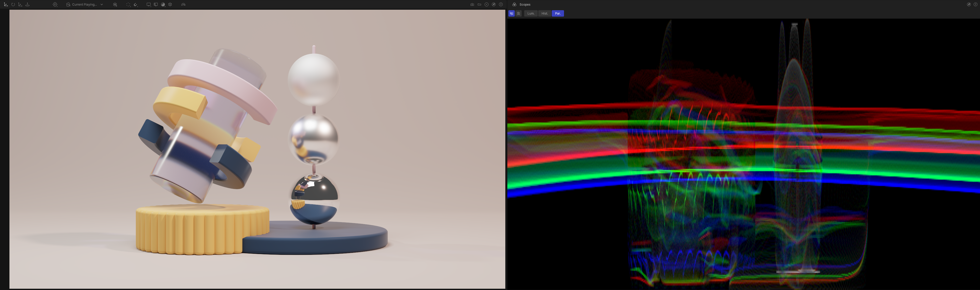Take a viewport snapshot with camera icon
Viewport: 980px width, 290px height.
pos(472,5)
